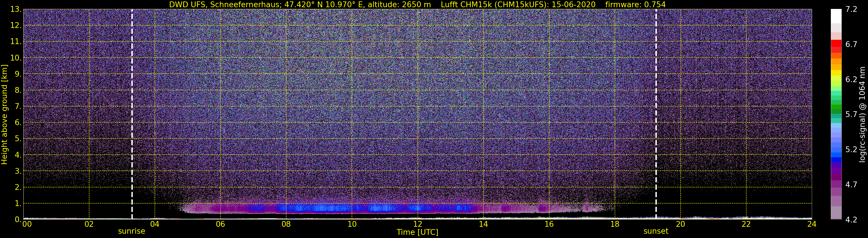Screen dimensions: 868x238
Task: Click the 'Height above ground [km]' axis label
Action: coord(4,114)
